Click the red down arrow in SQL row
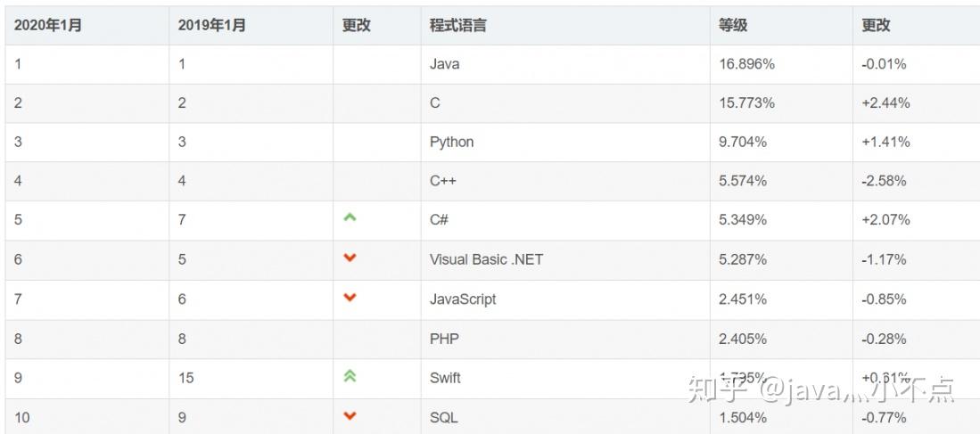This screenshot has width=980, height=434. coord(350,415)
